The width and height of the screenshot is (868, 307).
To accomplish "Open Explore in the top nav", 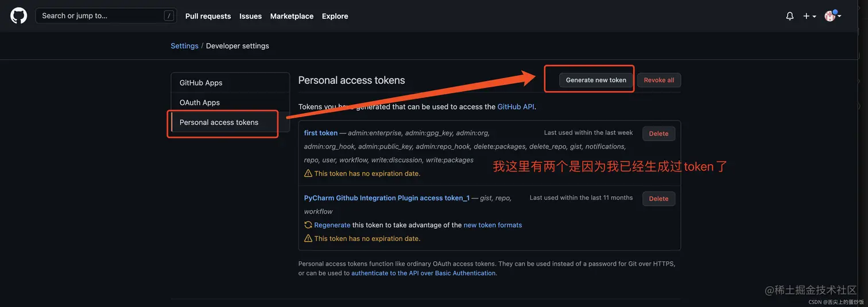I will coord(335,16).
